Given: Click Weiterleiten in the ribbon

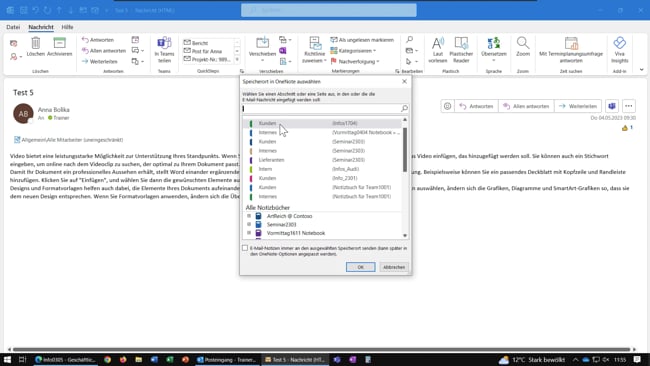Looking at the screenshot, I should tap(99, 61).
